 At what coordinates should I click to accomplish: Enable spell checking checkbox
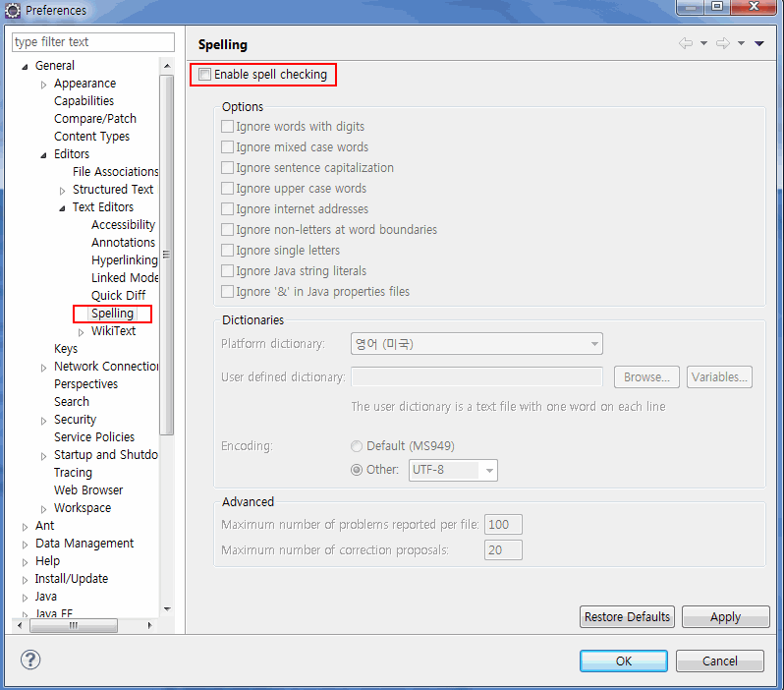[x=204, y=75]
